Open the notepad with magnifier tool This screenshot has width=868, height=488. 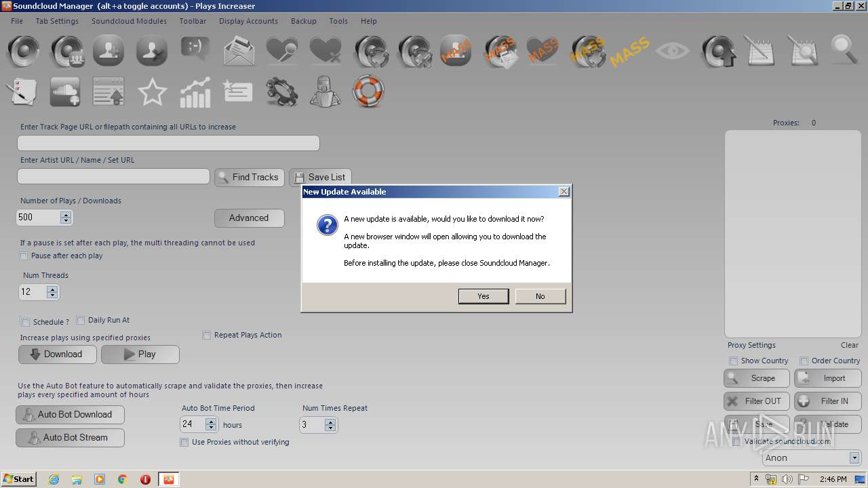(803, 51)
